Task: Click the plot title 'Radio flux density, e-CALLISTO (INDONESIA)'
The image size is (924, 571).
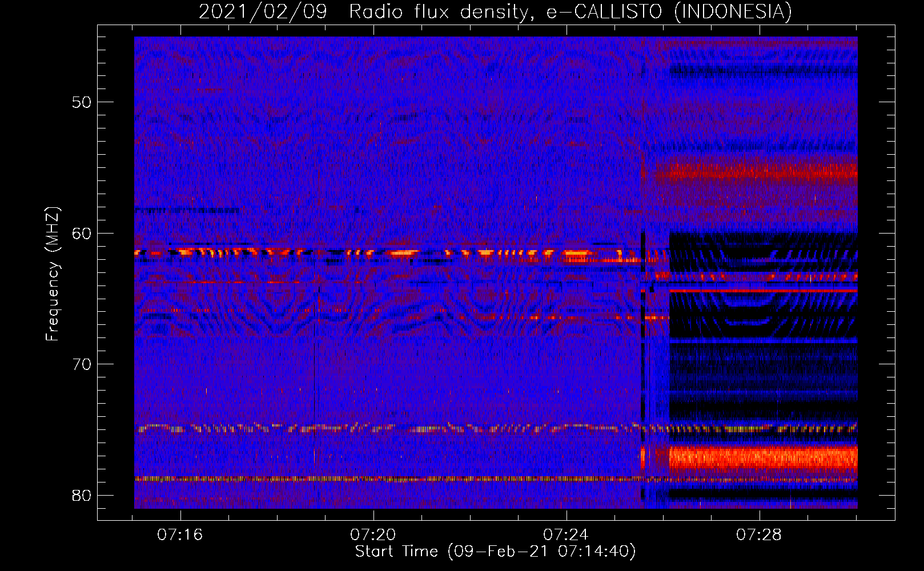Action: 571,11
